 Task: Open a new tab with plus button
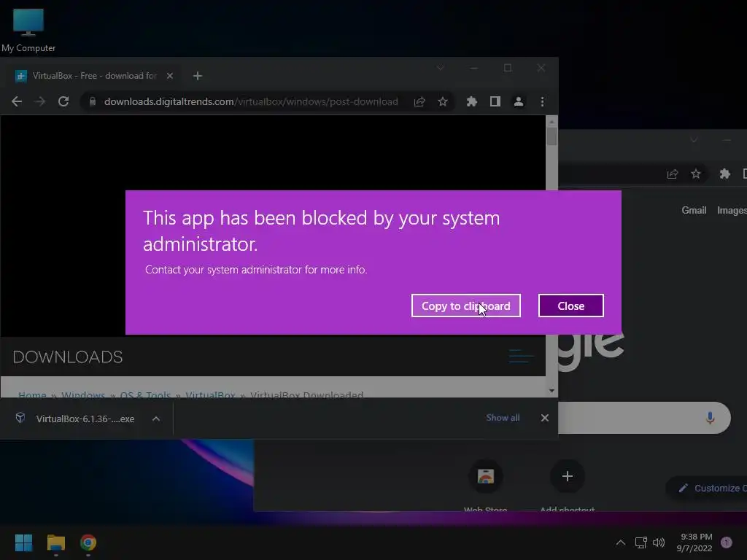(198, 76)
